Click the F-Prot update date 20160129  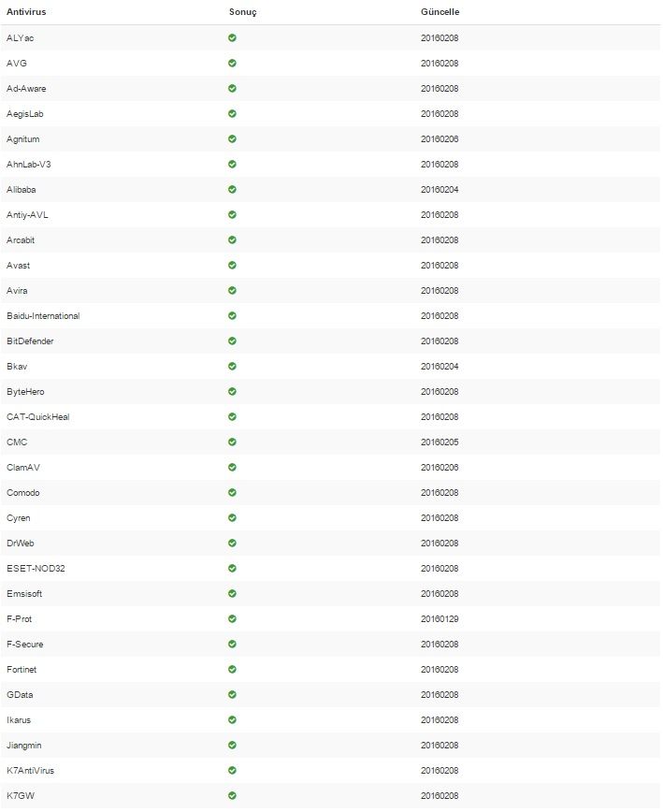click(440, 619)
